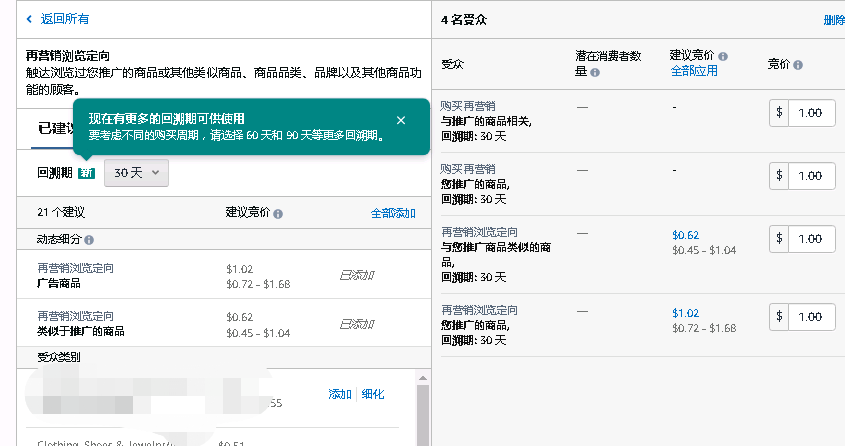Click info icon next to 动态细分
Viewport: 845px width, 446px height.
(x=89, y=240)
